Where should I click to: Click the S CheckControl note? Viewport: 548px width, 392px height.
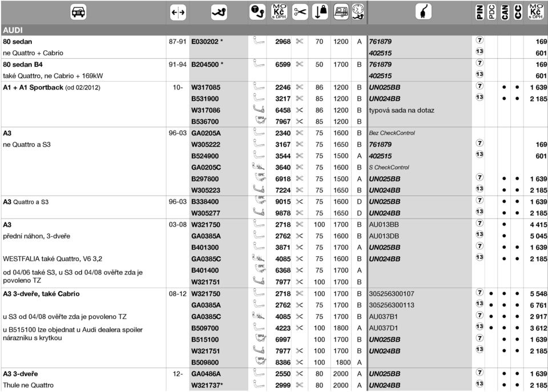pyautogui.click(x=389, y=167)
